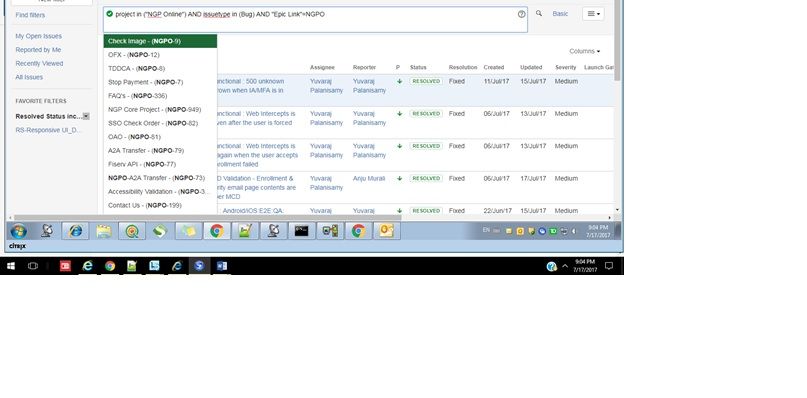Open host notification center icon
807x398 pixels.
click(609, 266)
